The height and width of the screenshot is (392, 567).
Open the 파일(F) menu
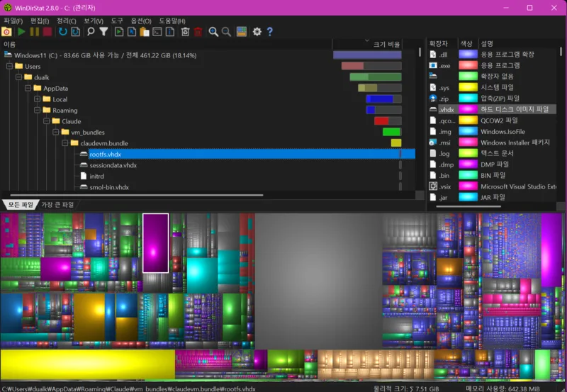(13, 21)
